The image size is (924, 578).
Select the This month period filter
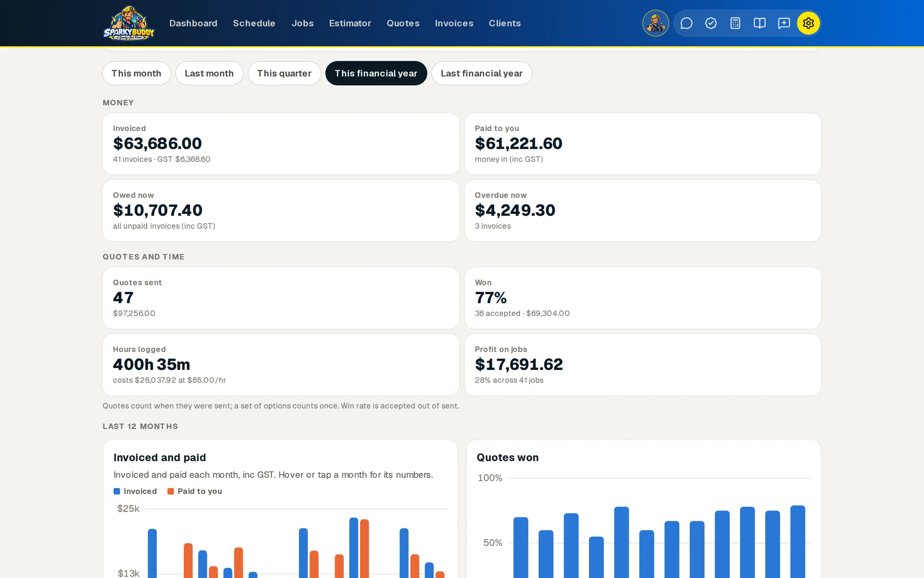pyautogui.click(x=137, y=73)
